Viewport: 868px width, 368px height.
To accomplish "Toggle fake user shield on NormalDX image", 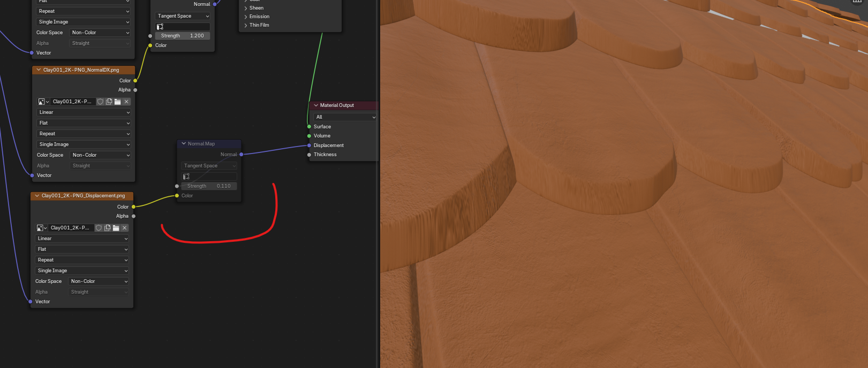I will [x=100, y=102].
